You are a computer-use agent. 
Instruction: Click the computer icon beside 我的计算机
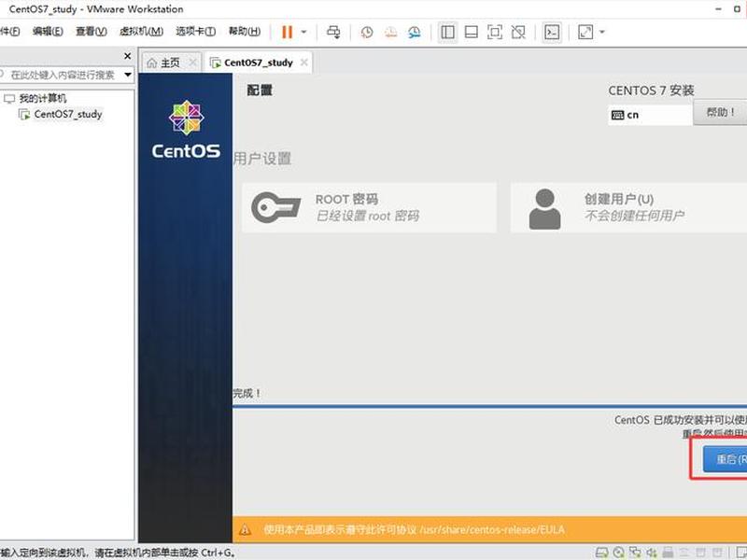click(x=9, y=99)
